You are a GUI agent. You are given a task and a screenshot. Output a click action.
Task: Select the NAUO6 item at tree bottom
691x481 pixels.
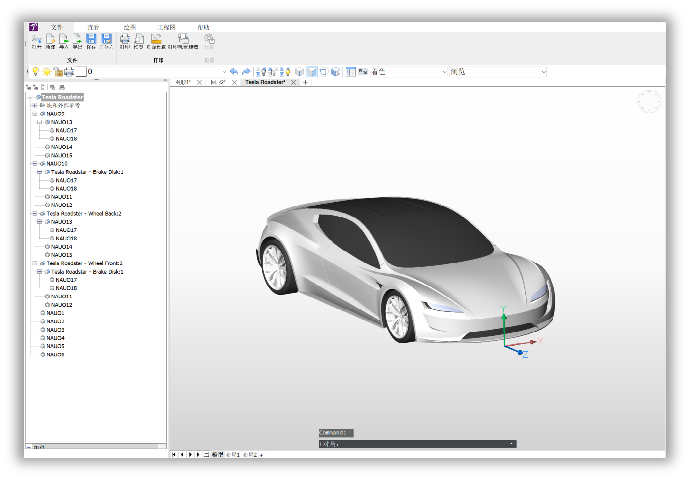[x=55, y=354]
